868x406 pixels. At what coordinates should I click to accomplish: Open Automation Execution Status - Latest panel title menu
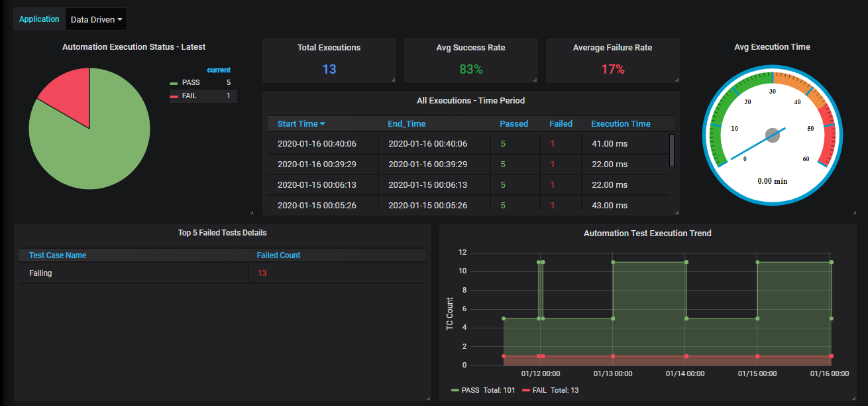[x=134, y=47]
